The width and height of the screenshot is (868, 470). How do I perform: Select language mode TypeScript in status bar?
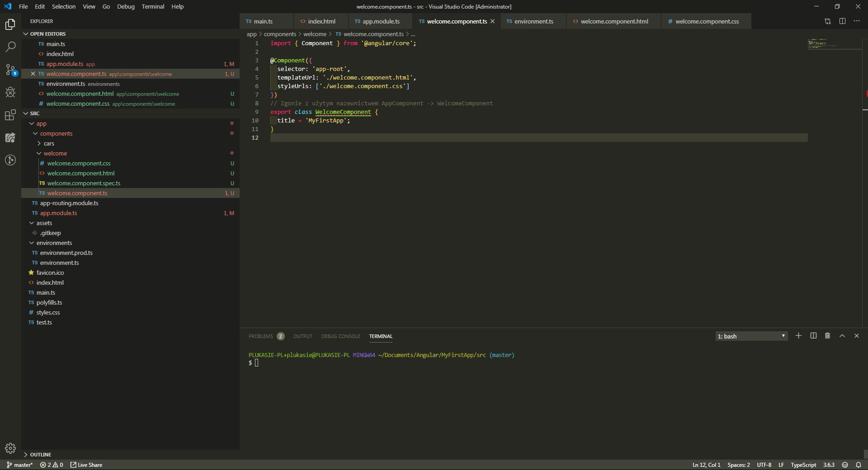click(803, 465)
